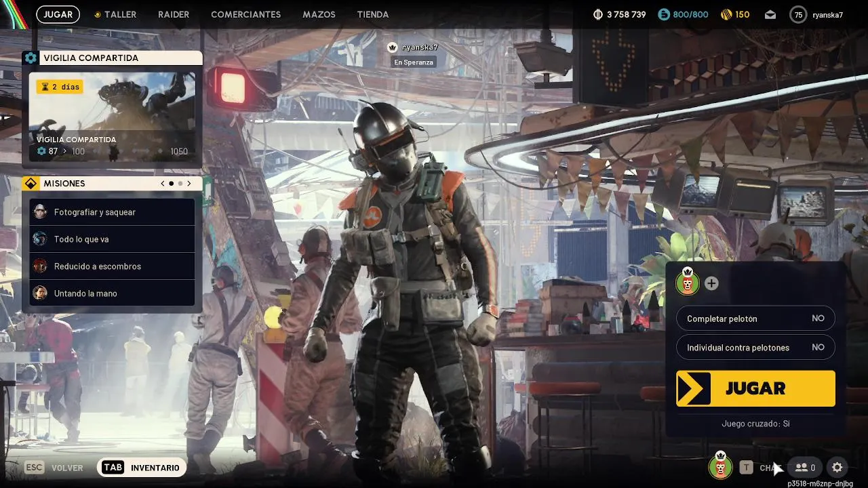Select first missions page dot
Viewport: 868px width, 488px height.
tap(172, 183)
